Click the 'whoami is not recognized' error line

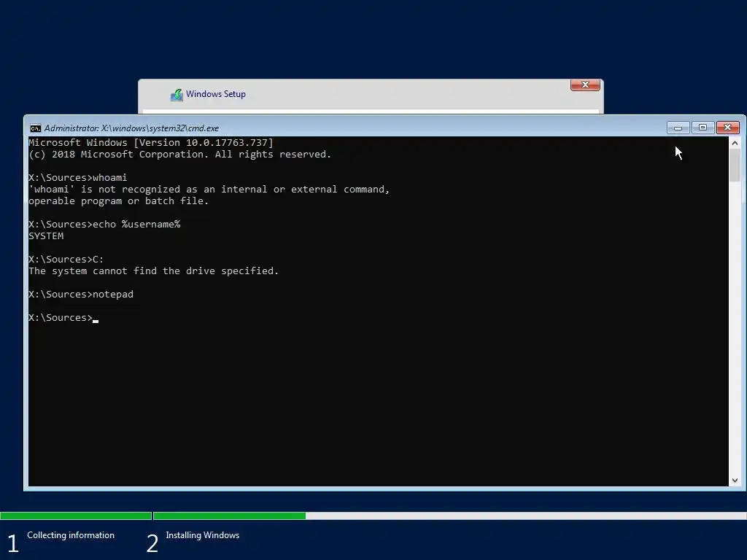(x=209, y=189)
